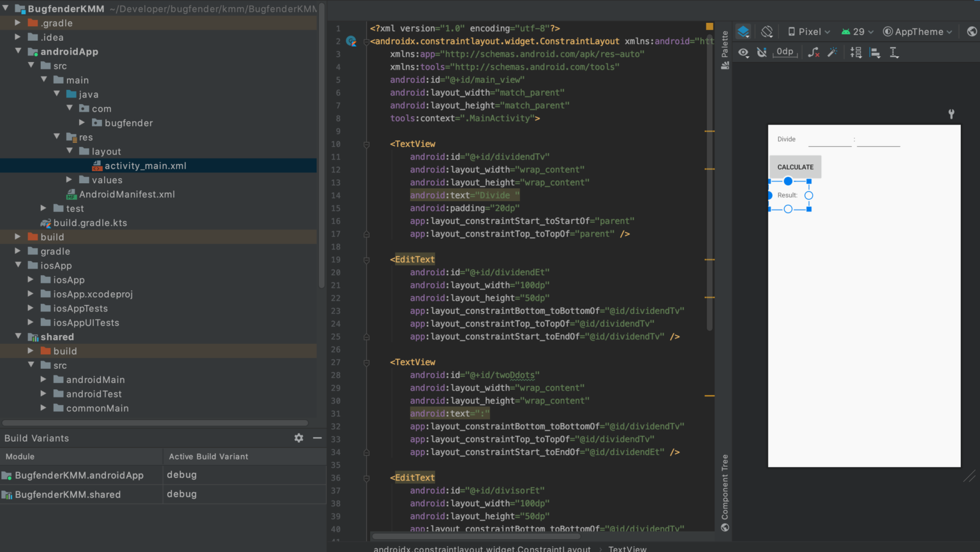The image size is (980, 552).
Task: Toggle the line 36 EditText fold marker
Action: (366, 477)
